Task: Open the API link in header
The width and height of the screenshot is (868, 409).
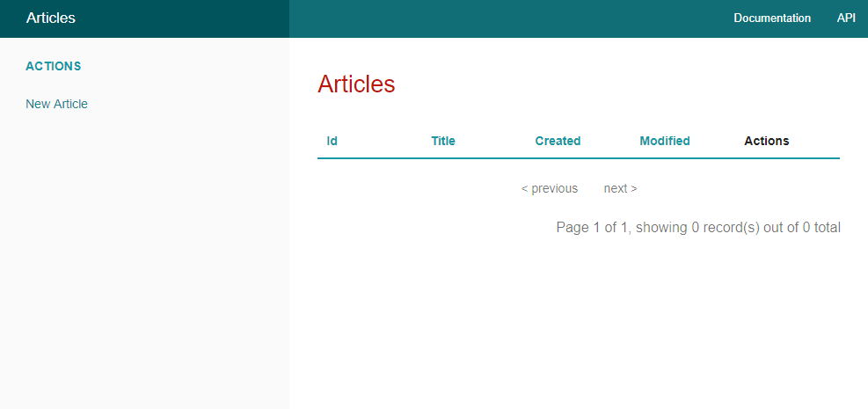Action: 846,18
